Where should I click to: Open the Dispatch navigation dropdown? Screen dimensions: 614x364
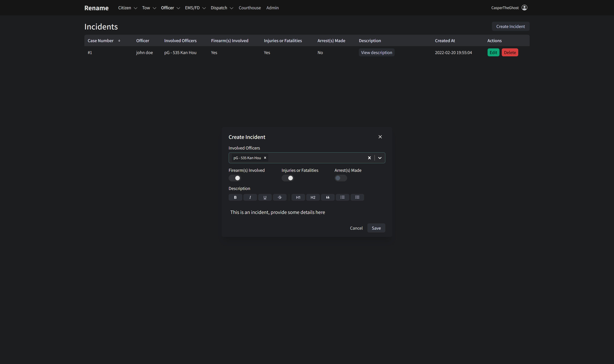tap(221, 8)
